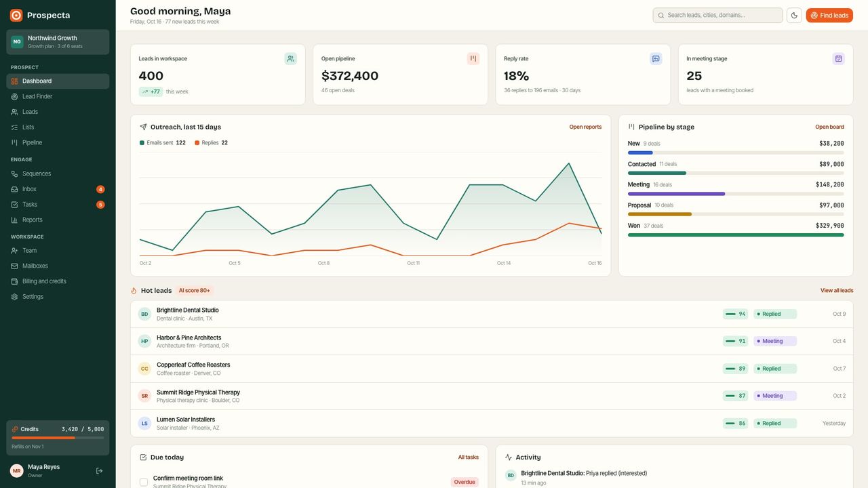Screen dimensions: 868x488
Task: Click the Inbox tray icon in the sidebar
Action: [x=15, y=189]
